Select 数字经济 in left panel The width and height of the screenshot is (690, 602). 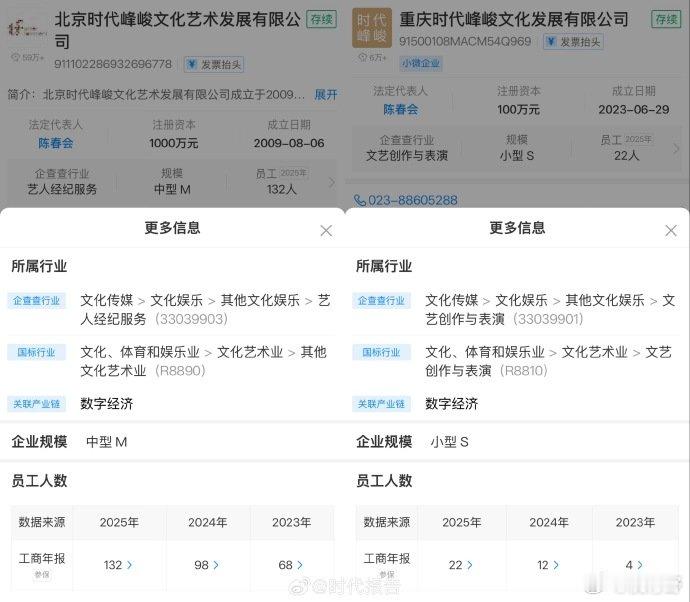(x=106, y=404)
